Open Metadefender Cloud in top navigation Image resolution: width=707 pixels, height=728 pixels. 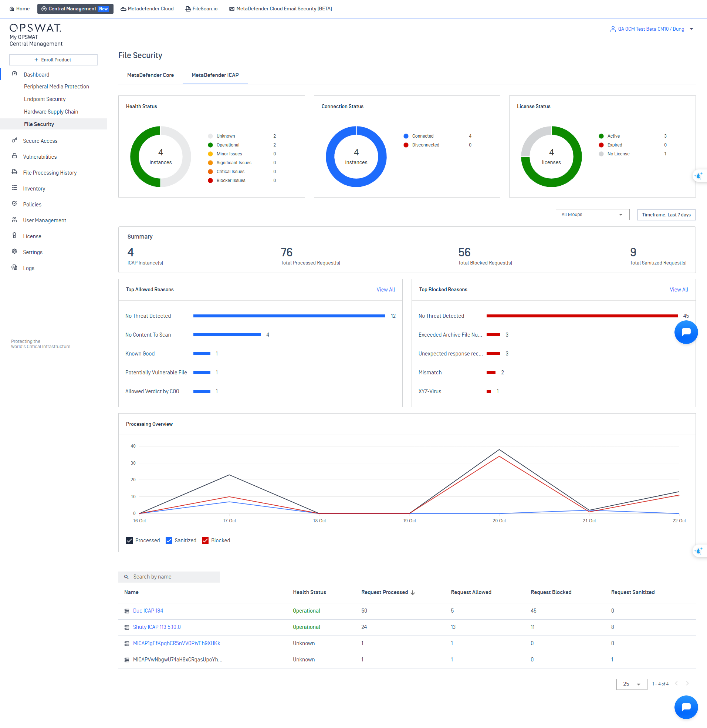click(x=147, y=9)
